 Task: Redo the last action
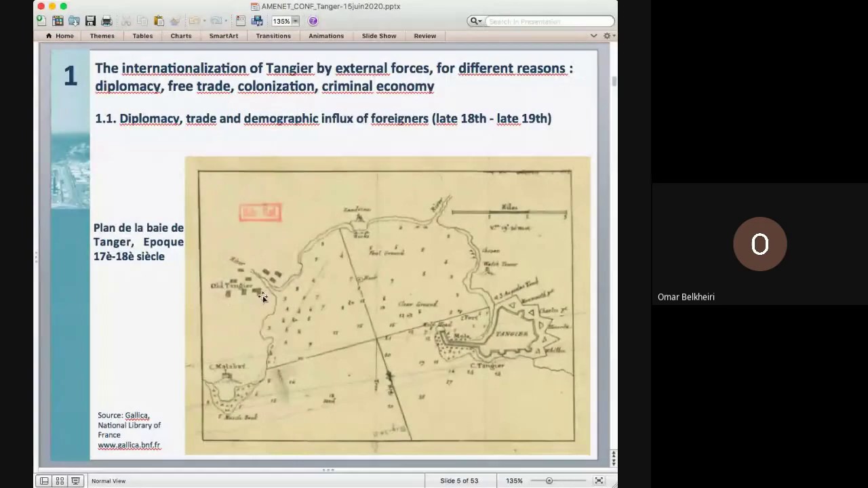pyautogui.click(x=216, y=21)
